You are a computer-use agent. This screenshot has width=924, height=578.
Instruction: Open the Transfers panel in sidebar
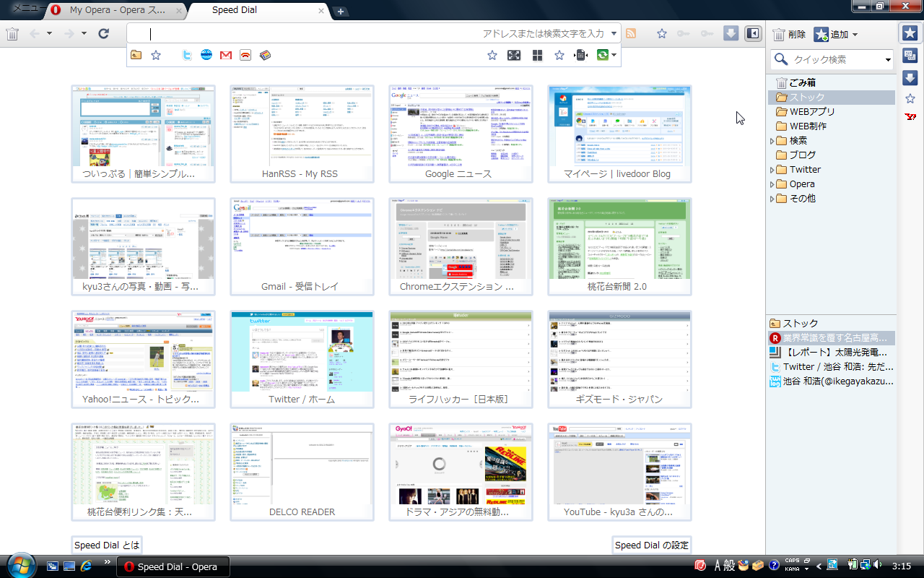point(910,78)
